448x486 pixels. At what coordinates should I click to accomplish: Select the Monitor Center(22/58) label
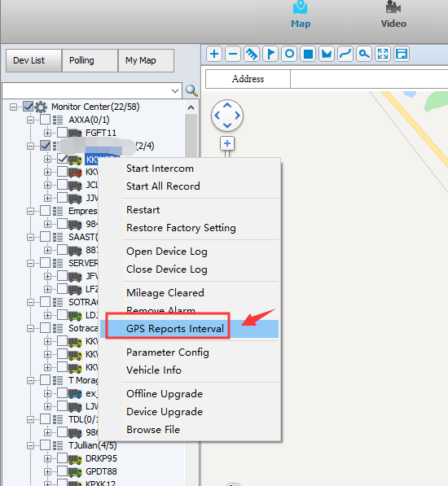coord(95,107)
